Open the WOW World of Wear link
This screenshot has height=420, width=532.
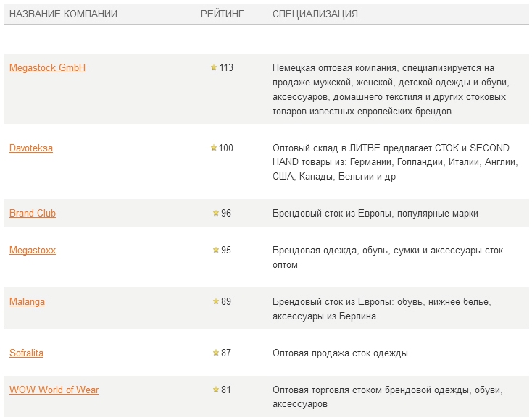[54, 390]
